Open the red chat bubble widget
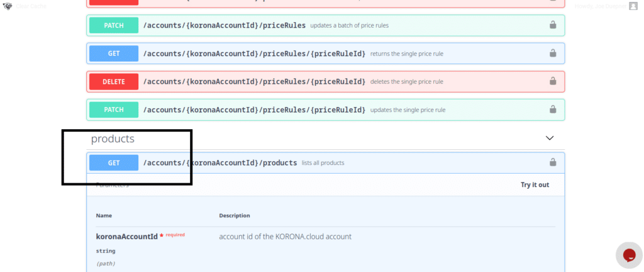The width and height of the screenshot is (644, 272). (x=628, y=255)
